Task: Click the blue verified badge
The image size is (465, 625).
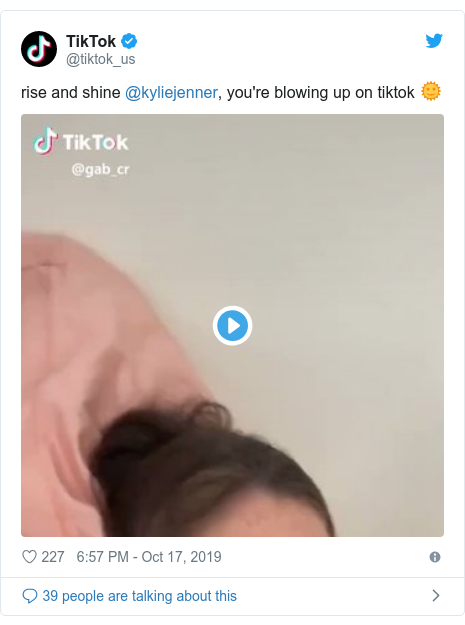Action: [129, 41]
